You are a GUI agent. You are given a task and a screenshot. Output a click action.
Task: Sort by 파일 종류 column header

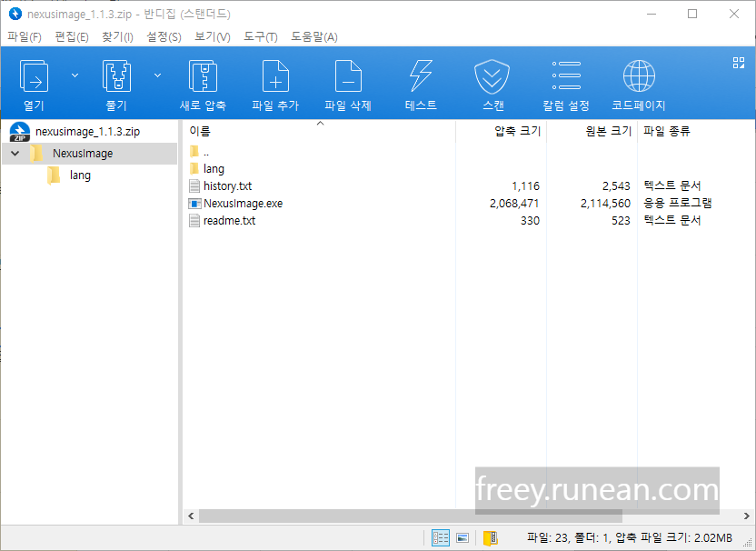pyautogui.click(x=666, y=131)
